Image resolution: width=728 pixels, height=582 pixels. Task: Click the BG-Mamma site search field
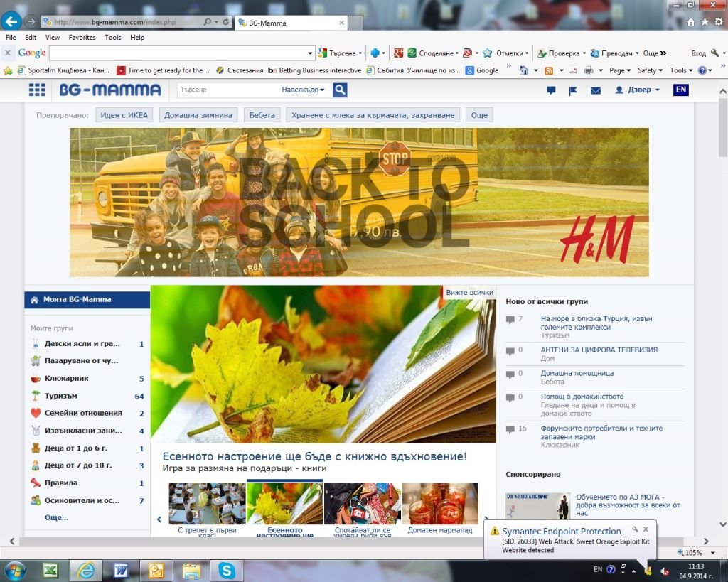(227, 90)
